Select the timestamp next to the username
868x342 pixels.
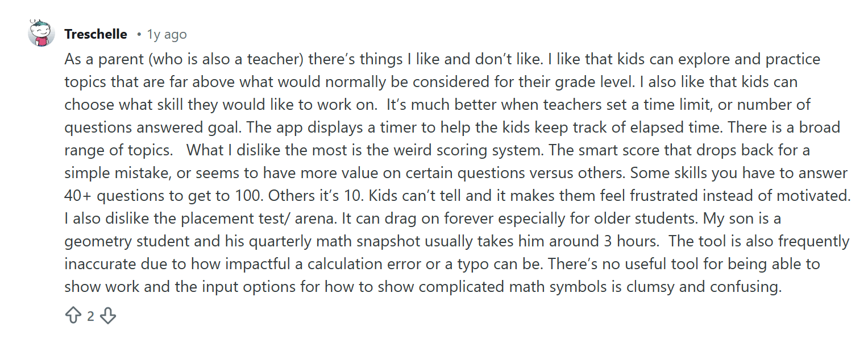coord(167,34)
